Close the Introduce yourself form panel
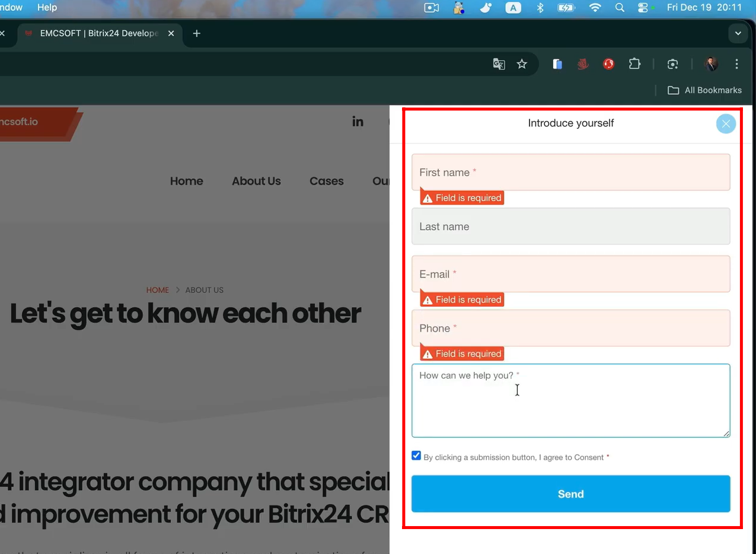The height and width of the screenshot is (554, 756). pyautogui.click(x=726, y=124)
